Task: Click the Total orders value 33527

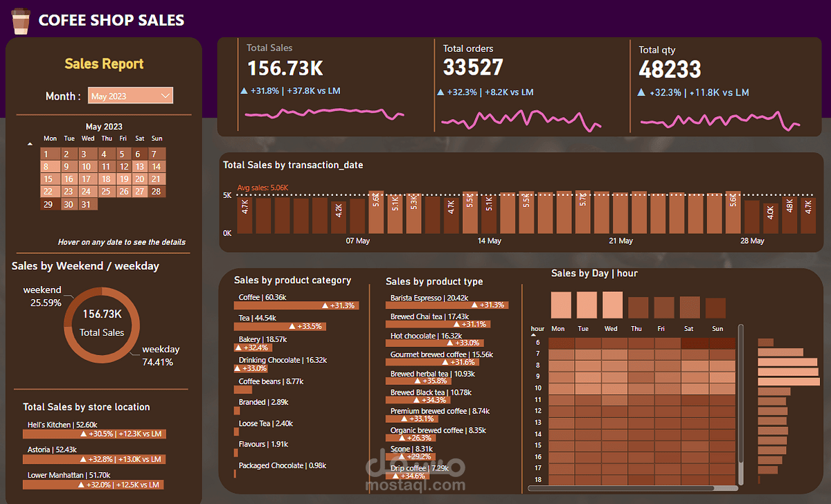Action: tap(473, 68)
